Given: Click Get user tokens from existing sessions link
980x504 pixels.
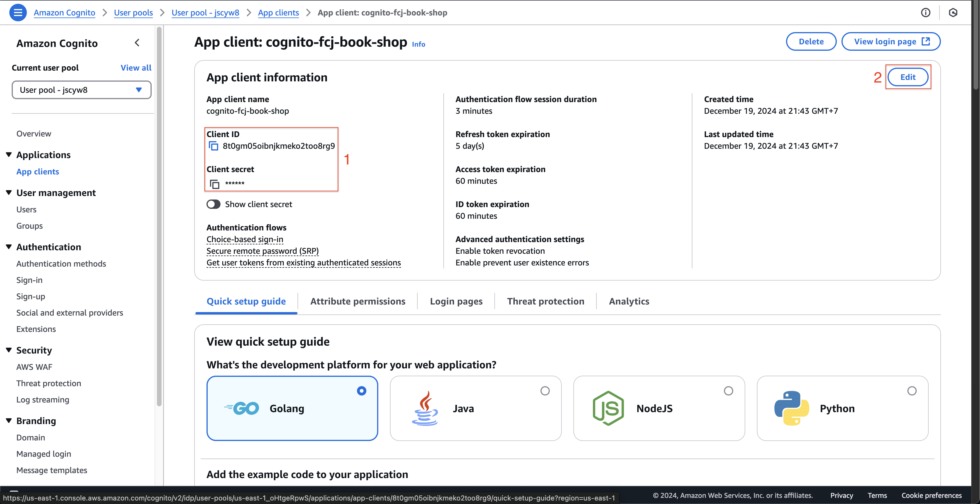Looking at the screenshot, I should (304, 263).
